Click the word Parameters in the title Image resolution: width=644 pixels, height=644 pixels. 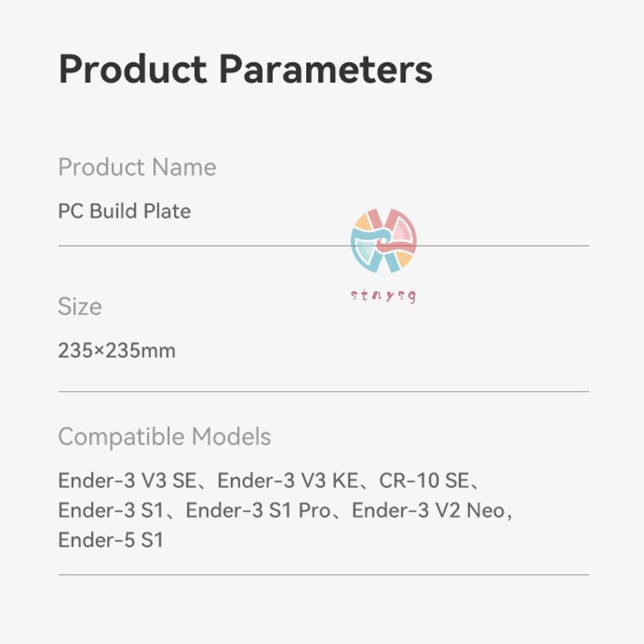pyautogui.click(x=326, y=69)
